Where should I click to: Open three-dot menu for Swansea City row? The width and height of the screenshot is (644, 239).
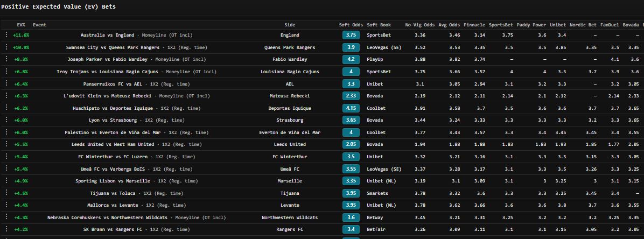7,47
